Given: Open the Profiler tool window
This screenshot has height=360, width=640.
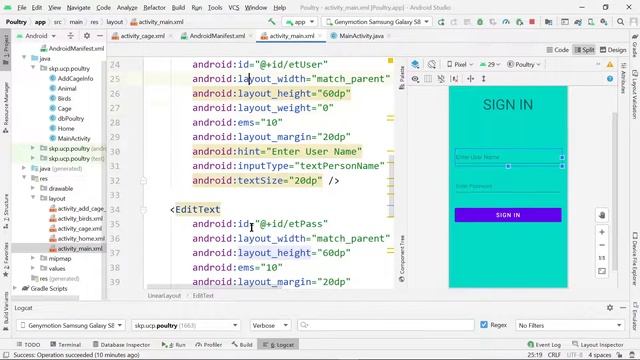Looking at the screenshot, I should 209,344.
